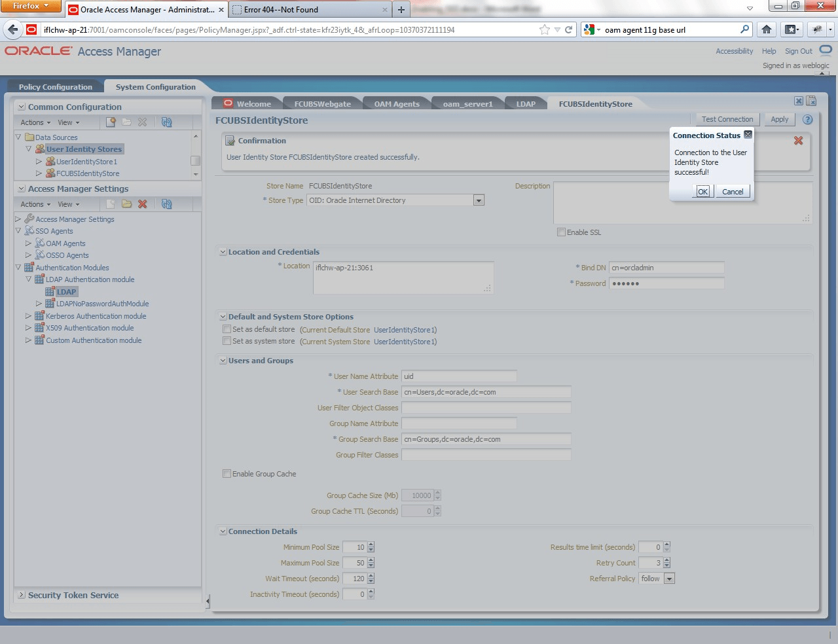Open a new browser tab with the plus button
This screenshot has width=838, height=644.
[x=401, y=10]
